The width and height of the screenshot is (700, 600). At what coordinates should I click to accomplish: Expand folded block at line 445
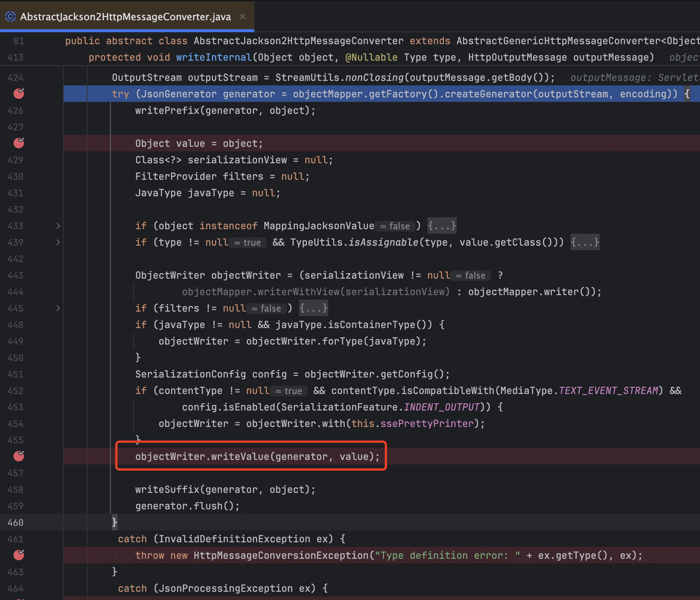(x=58, y=308)
